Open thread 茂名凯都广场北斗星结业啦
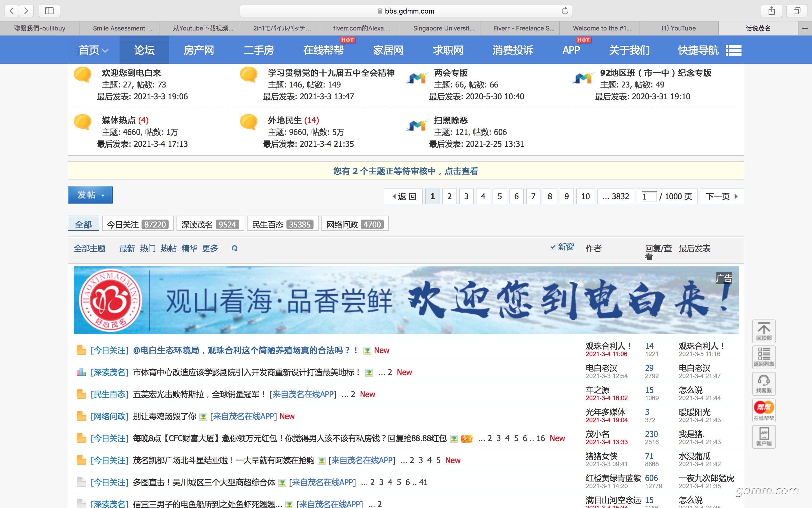The image size is (812, 508). pos(224,460)
